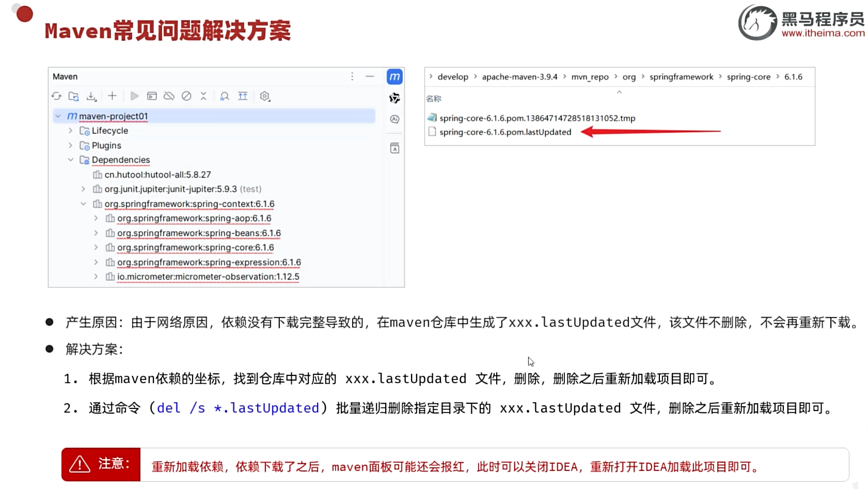Select spring-core-6.1.6.pom.lastUpdated file
The image size is (868, 489).
505,132
